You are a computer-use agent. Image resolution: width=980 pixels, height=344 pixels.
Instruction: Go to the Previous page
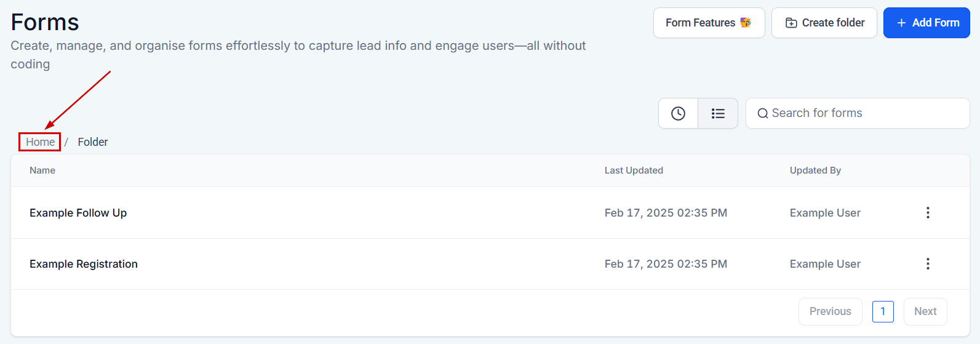[x=830, y=311]
